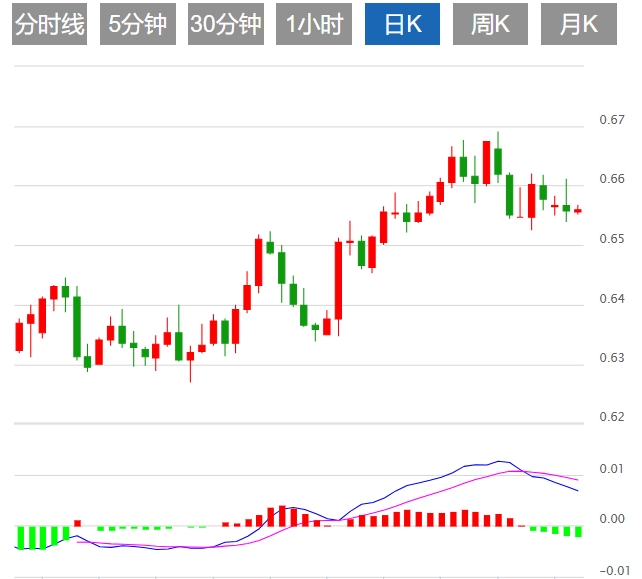The height and width of the screenshot is (579, 642).
Task: Click the tall red candle rising to 0.65
Action: pyautogui.click(x=339, y=280)
